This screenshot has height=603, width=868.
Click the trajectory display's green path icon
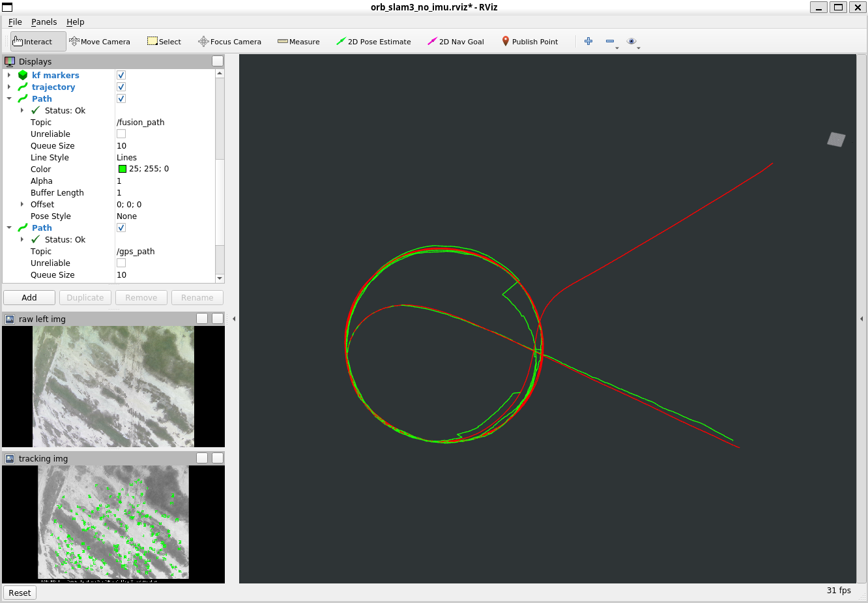(x=23, y=87)
